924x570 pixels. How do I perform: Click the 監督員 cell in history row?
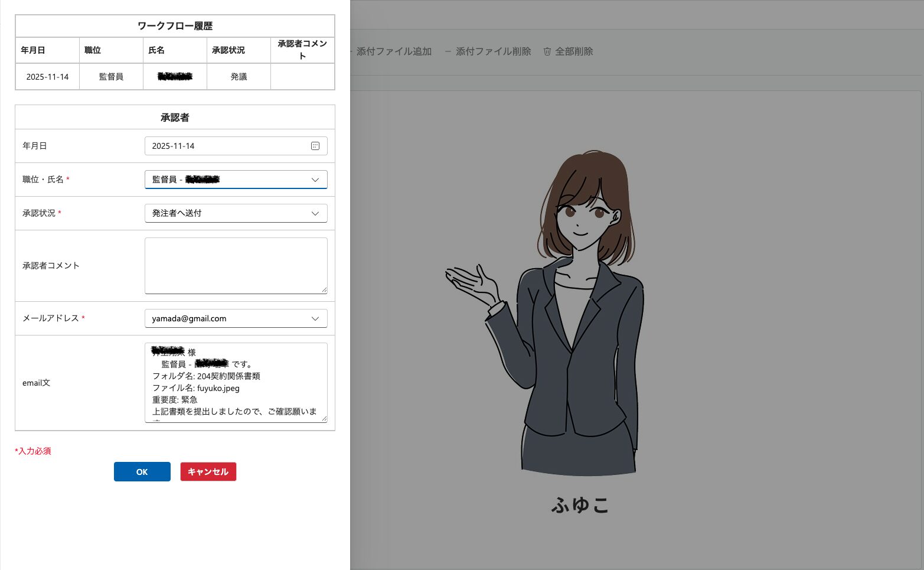coord(111,77)
